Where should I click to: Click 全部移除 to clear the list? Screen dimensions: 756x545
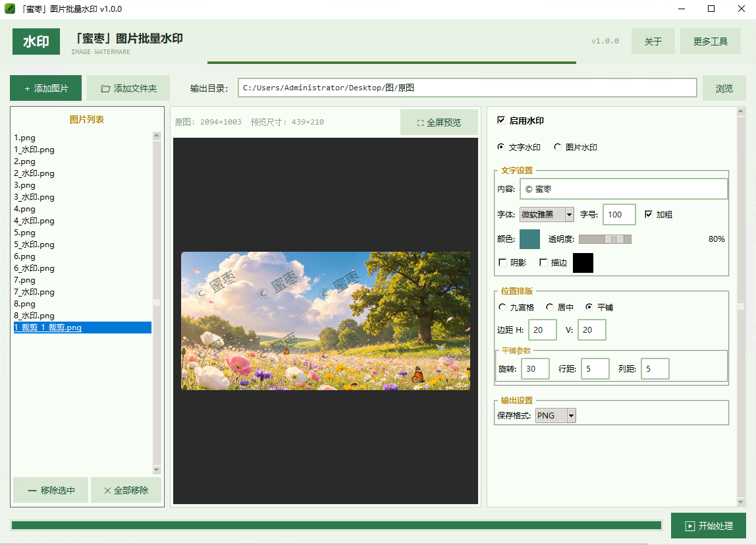pyautogui.click(x=126, y=490)
